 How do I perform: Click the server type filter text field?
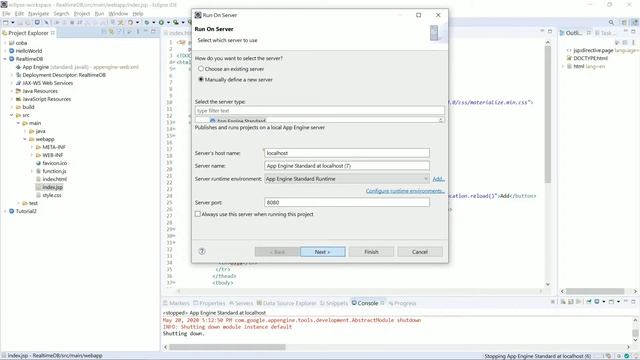tap(320, 111)
